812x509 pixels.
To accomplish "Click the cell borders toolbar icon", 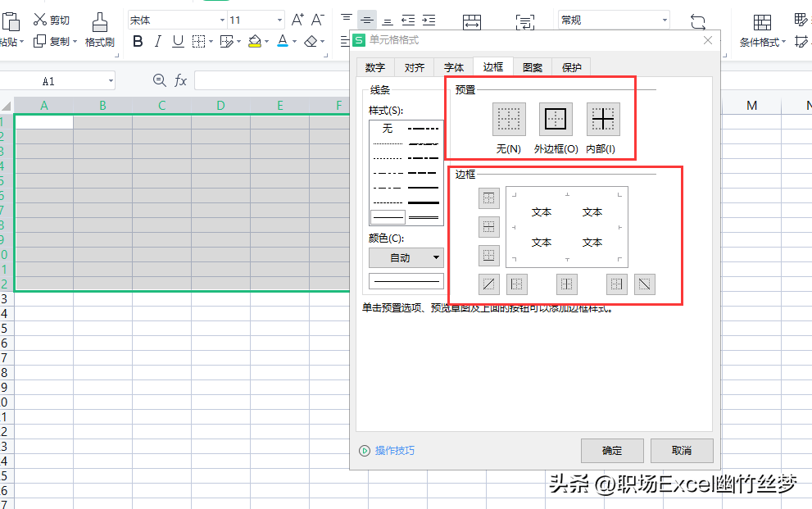I will coord(199,42).
